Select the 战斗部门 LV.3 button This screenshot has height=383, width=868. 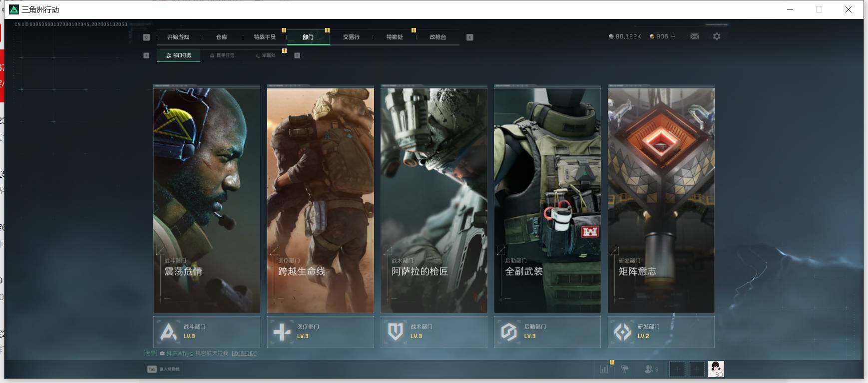[207, 332]
